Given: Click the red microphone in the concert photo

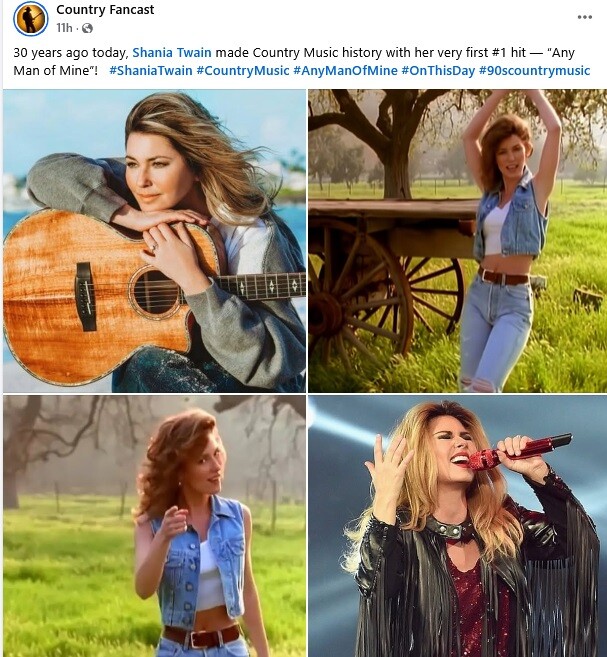Looking at the screenshot, I should click(519, 452).
